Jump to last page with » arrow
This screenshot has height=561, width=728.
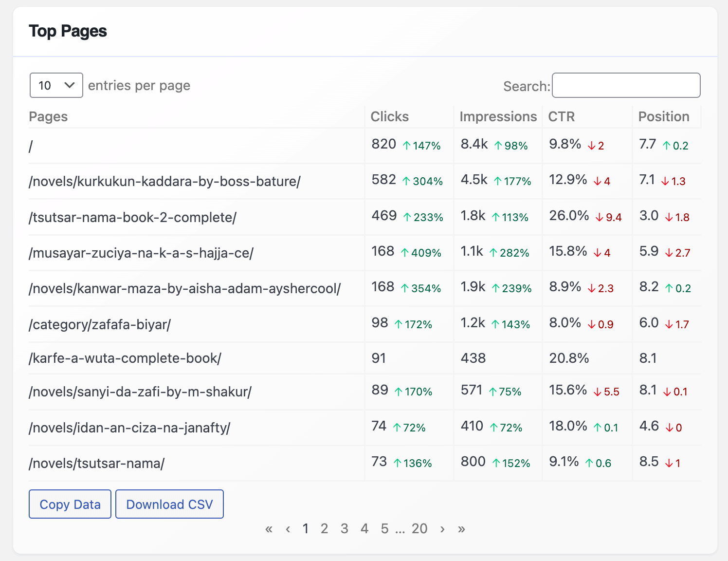(x=461, y=529)
